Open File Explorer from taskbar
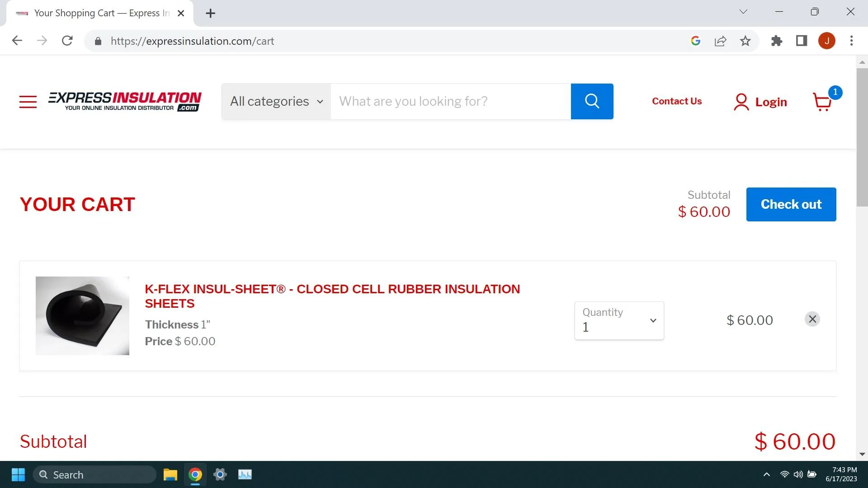Image resolution: width=868 pixels, height=488 pixels. (x=170, y=474)
